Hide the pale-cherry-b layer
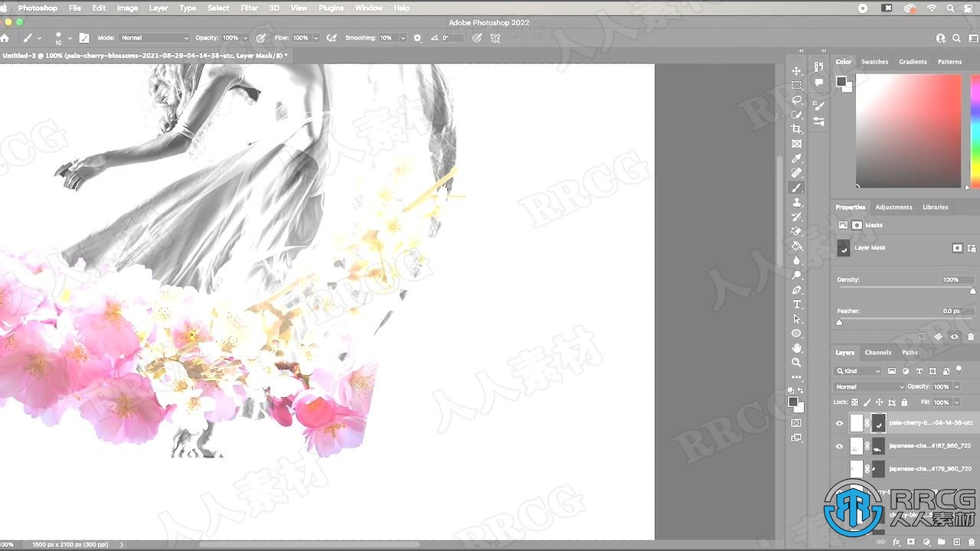 (840, 423)
